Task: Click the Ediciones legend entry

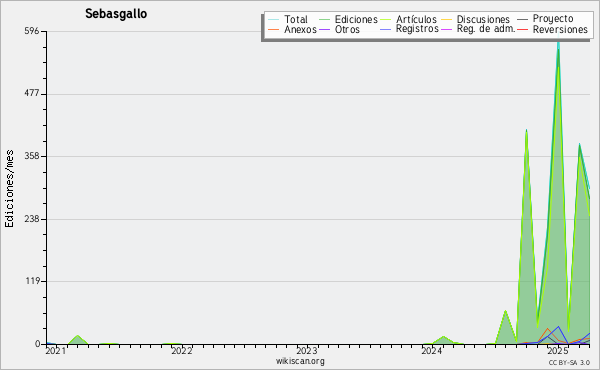Action: (356, 19)
